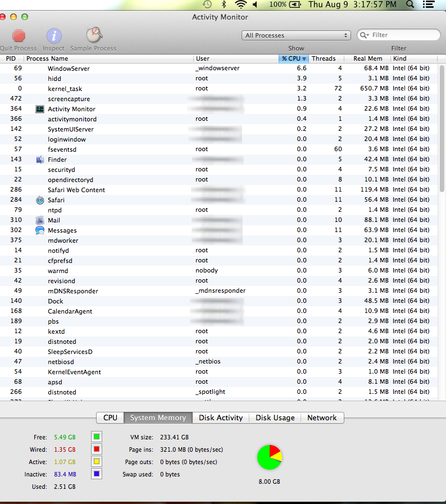This screenshot has height=504, width=446.
Task: Sort by the Kind column header
Action: [x=414, y=58]
